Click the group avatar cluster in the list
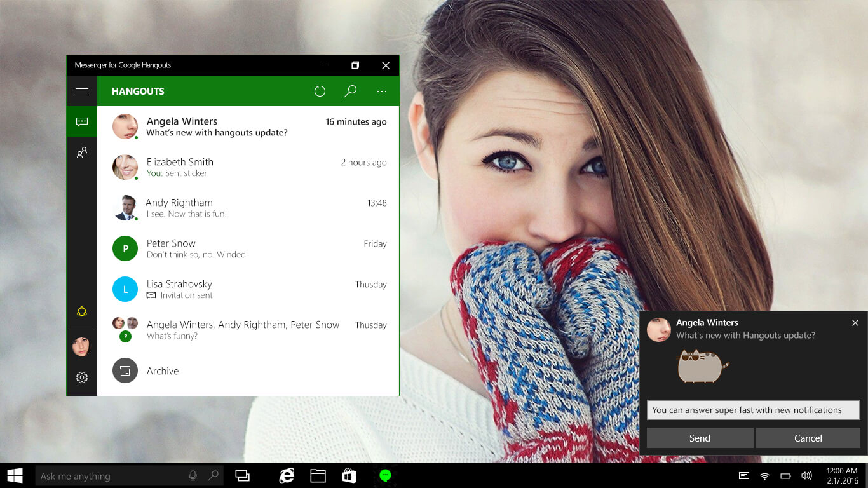The height and width of the screenshot is (488, 868). [125, 329]
